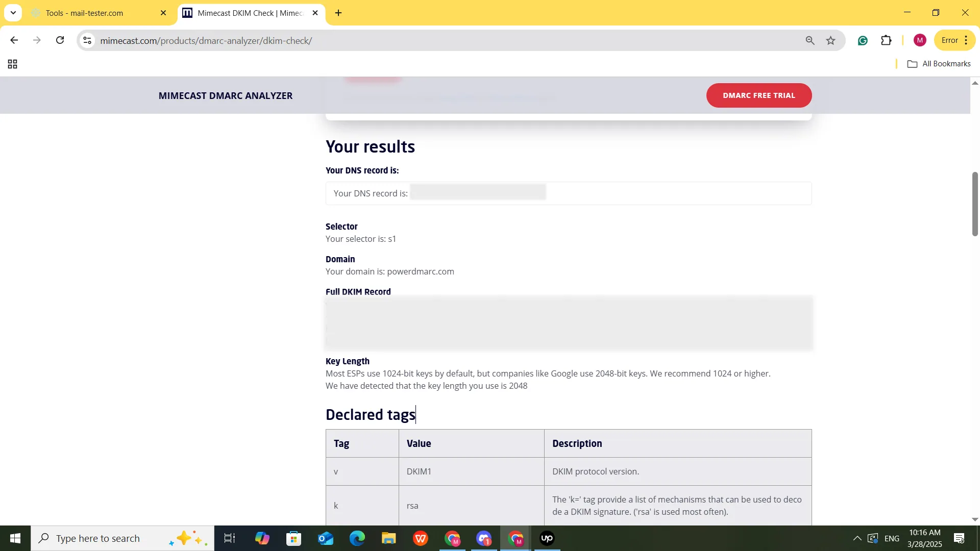
Task: Reload the current page
Action: (60, 40)
